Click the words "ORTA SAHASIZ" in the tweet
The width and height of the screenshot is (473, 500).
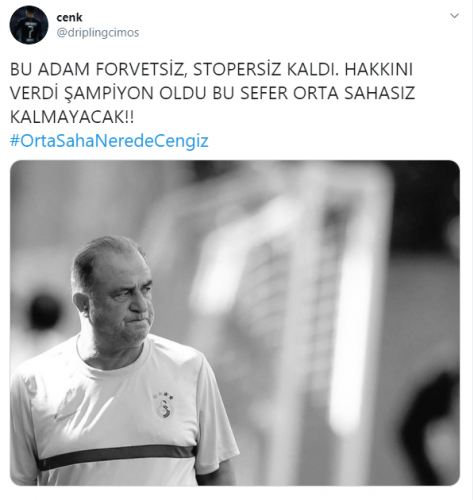click(354, 93)
